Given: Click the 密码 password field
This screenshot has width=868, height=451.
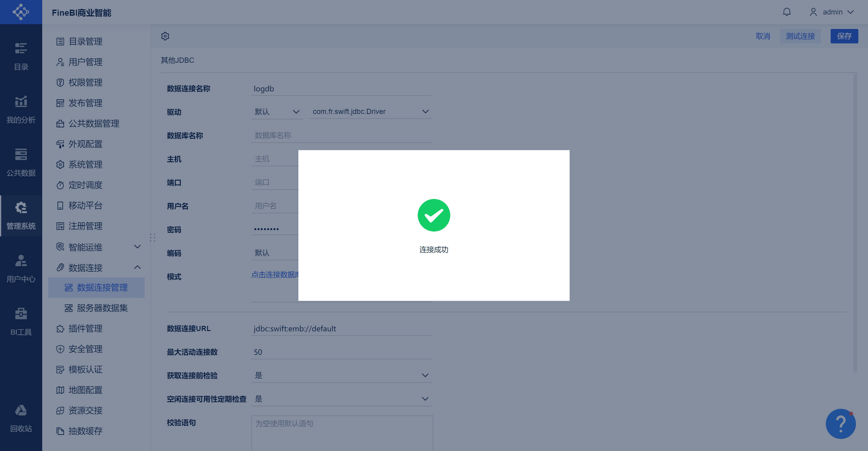Looking at the screenshot, I should pyautogui.click(x=275, y=229).
